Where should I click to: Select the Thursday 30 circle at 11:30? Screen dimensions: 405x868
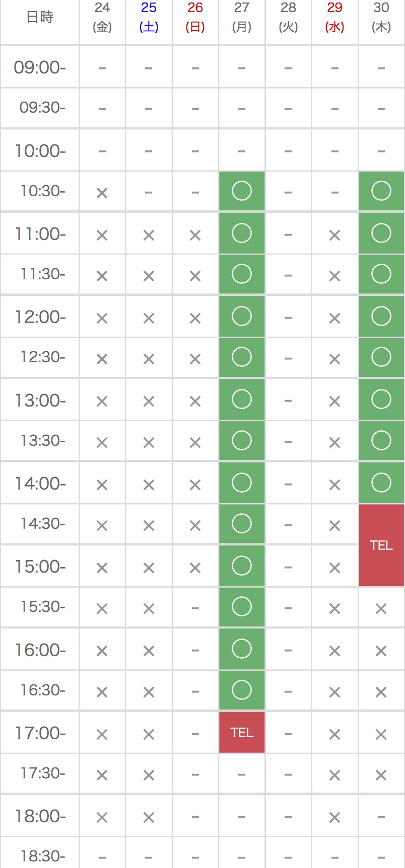coord(381,274)
